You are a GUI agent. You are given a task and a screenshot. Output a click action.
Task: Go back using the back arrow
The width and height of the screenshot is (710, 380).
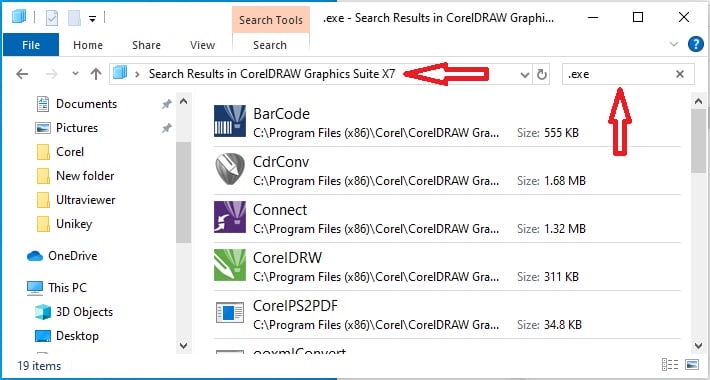[x=22, y=74]
